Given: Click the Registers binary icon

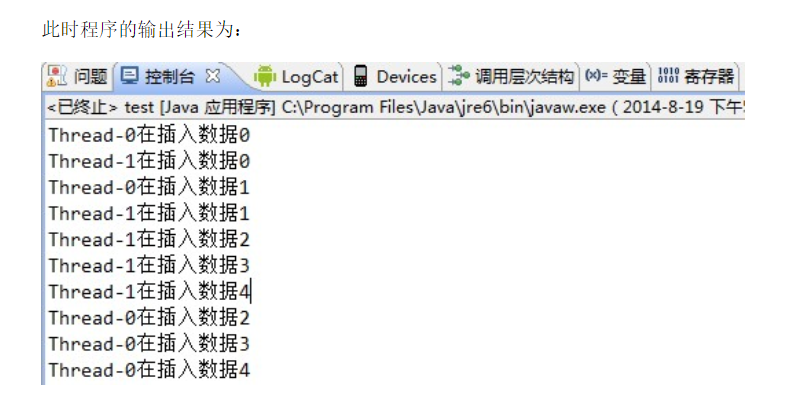Looking at the screenshot, I should point(668,76).
